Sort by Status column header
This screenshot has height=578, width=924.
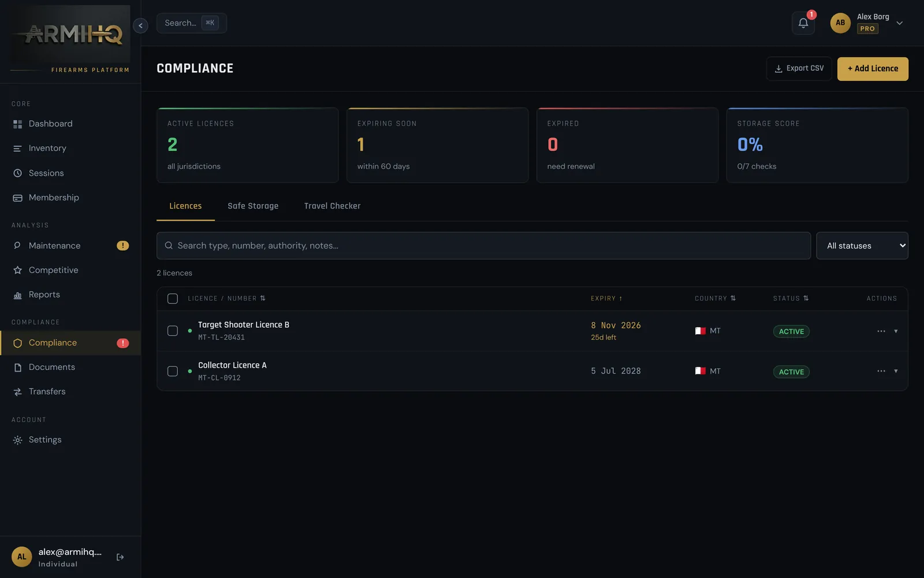tap(791, 299)
